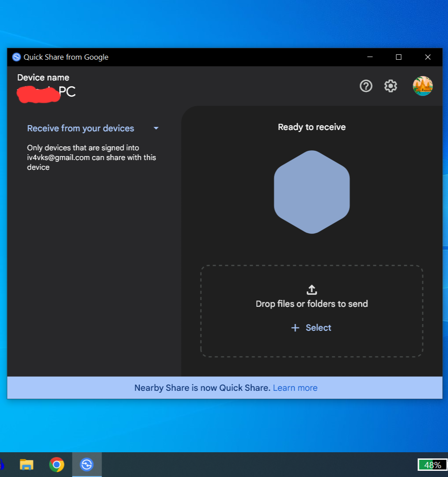
Task: Click the Quick Share taskbar icon
Action: [87, 465]
